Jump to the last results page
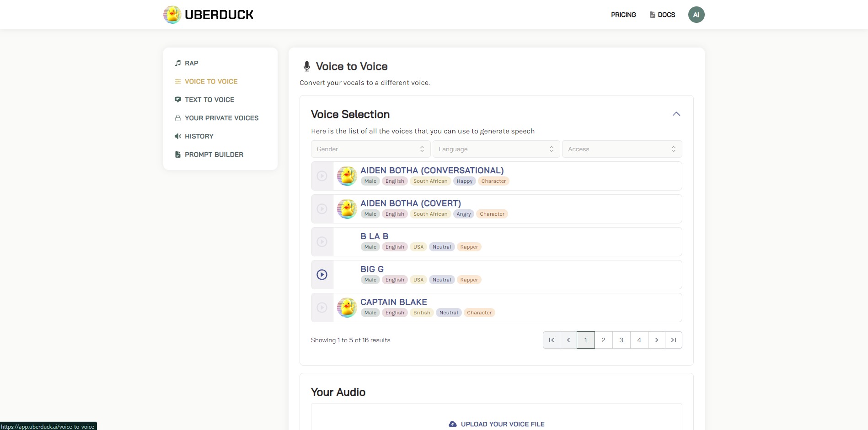Viewport: 868px width, 430px height. pyautogui.click(x=674, y=340)
